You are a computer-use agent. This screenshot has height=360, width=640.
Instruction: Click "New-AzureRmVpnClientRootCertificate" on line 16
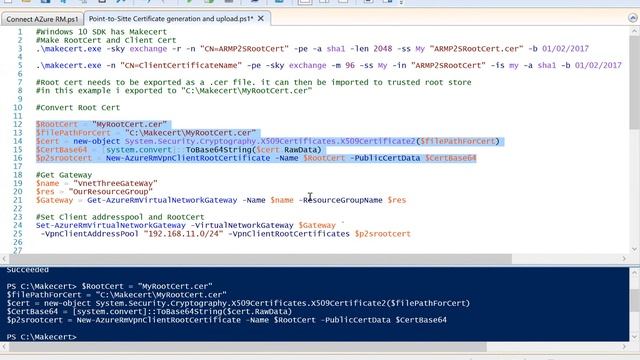pyautogui.click(x=188, y=158)
